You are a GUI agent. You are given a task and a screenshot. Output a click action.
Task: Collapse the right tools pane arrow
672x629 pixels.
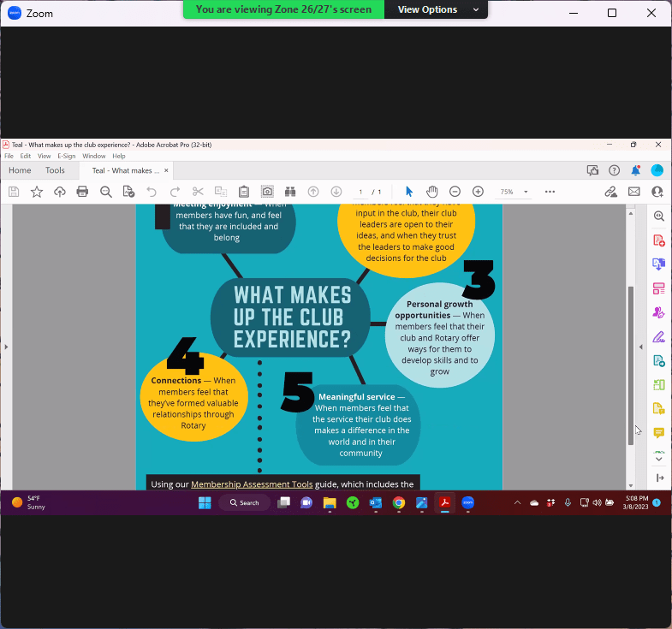click(640, 347)
